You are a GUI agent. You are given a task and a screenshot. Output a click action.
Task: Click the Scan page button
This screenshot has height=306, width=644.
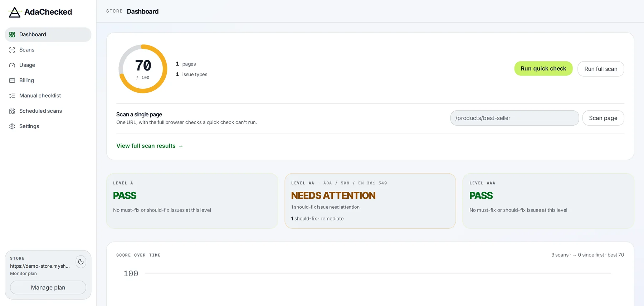[x=603, y=118]
